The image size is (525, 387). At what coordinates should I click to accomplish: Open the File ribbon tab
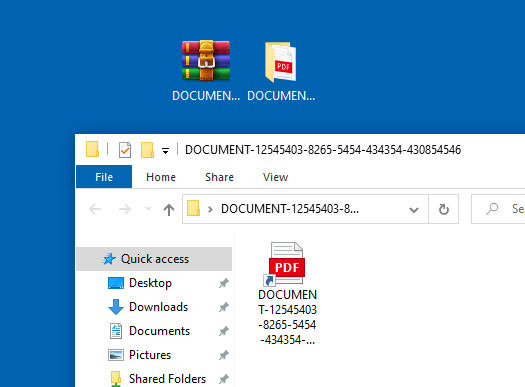tap(104, 177)
